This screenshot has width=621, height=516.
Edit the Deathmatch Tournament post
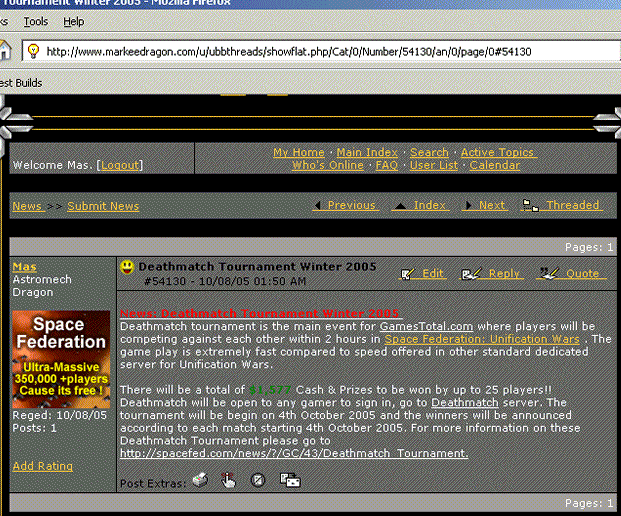pyautogui.click(x=423, y=273)
